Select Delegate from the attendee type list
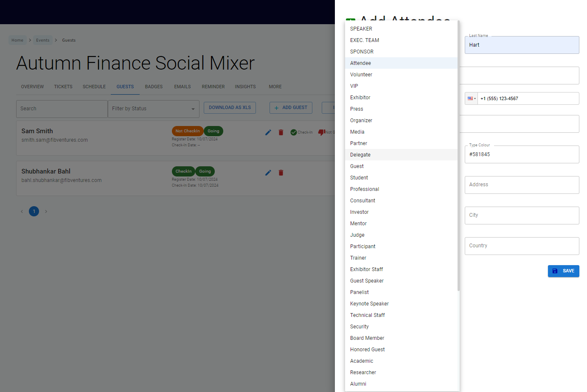 click(x=360, y=154)
